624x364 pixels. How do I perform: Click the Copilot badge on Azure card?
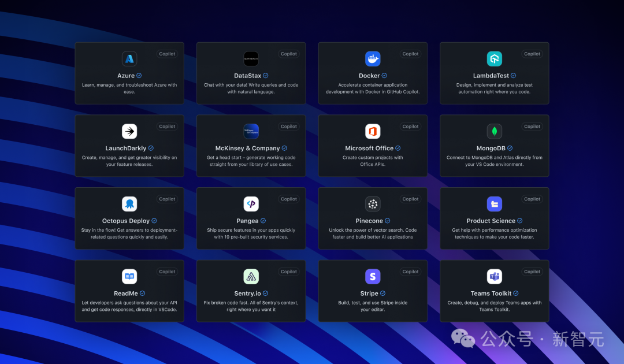point(167,54)
